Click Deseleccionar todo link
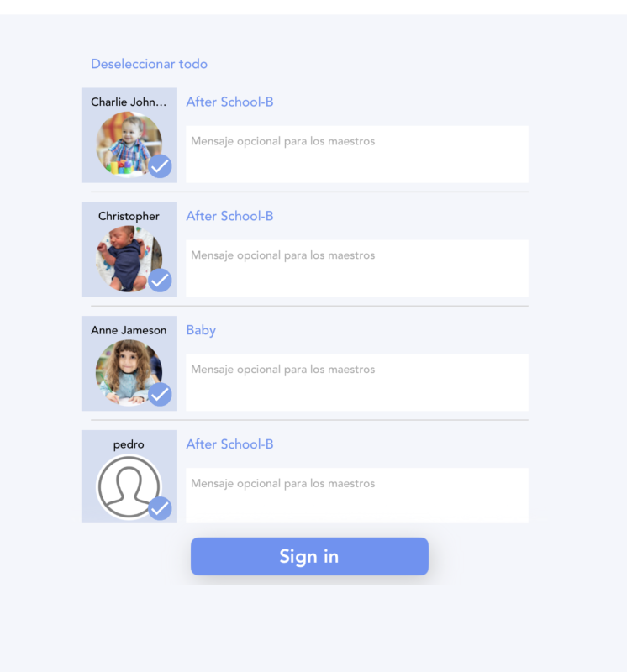 [149, 64]
